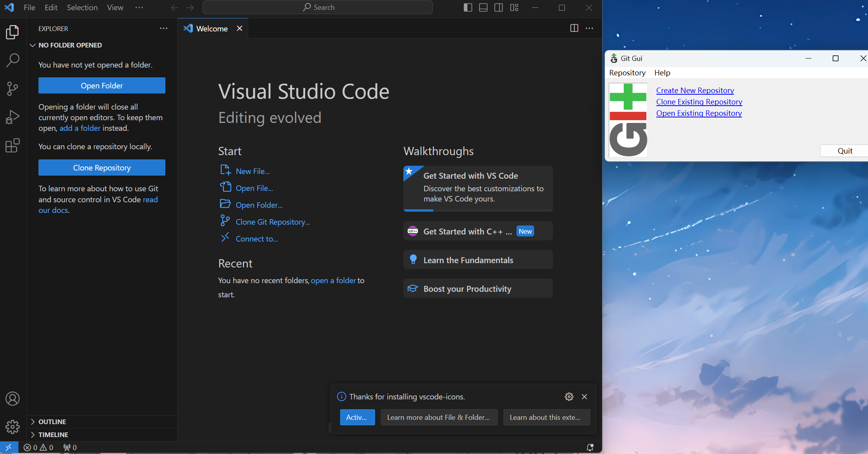Click Learn about this exte... button

[x=546, y=417]
